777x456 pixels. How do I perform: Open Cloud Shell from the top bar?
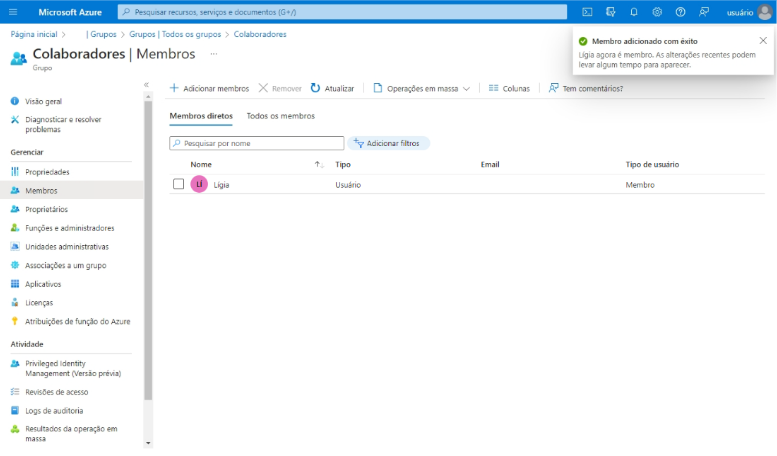[x=587, y=12]
